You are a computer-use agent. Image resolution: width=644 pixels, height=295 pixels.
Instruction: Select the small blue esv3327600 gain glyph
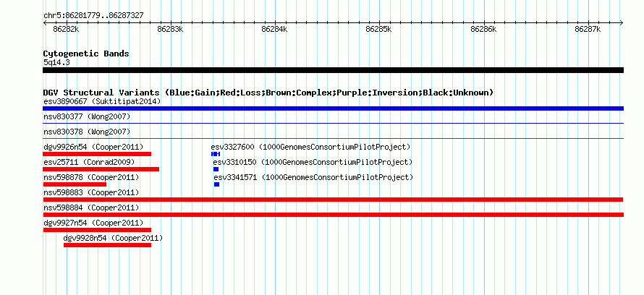coord(216,154)
